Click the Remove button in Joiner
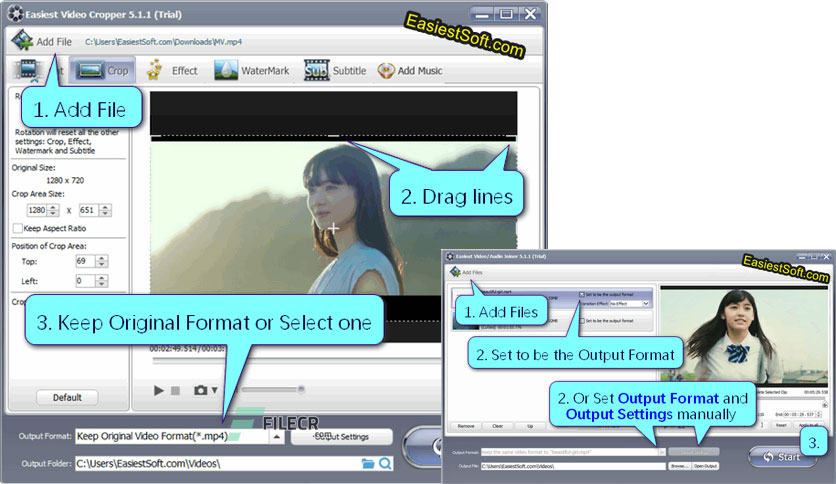Viewport: 836px width, 484px height. click(465, 426)
